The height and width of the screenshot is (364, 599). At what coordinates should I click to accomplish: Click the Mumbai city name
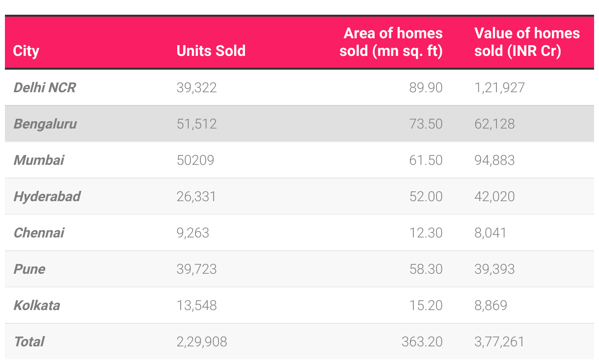point(39,160)
